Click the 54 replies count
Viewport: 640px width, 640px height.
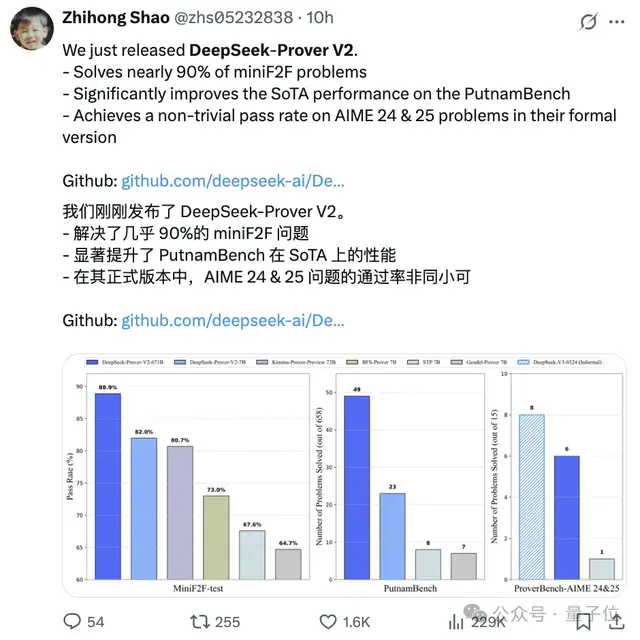pyautogui.click(x=95, y=621)
